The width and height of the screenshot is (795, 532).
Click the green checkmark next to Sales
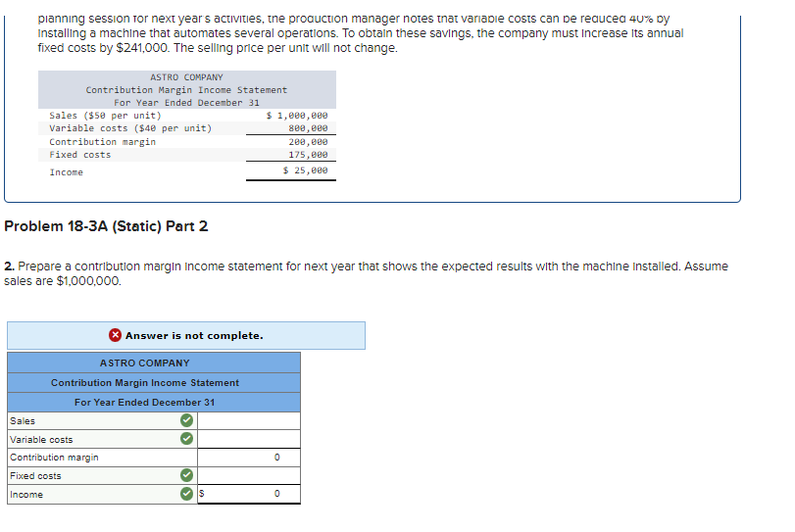click(186, 420)
